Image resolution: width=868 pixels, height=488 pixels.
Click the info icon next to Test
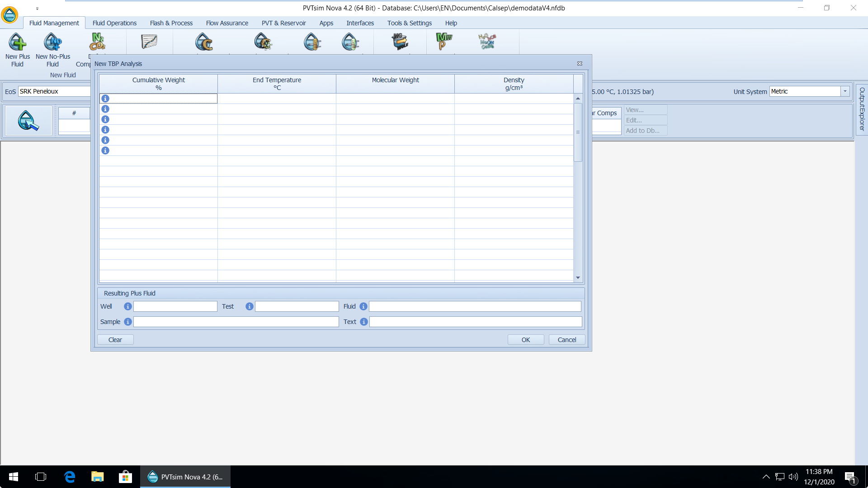250,306
